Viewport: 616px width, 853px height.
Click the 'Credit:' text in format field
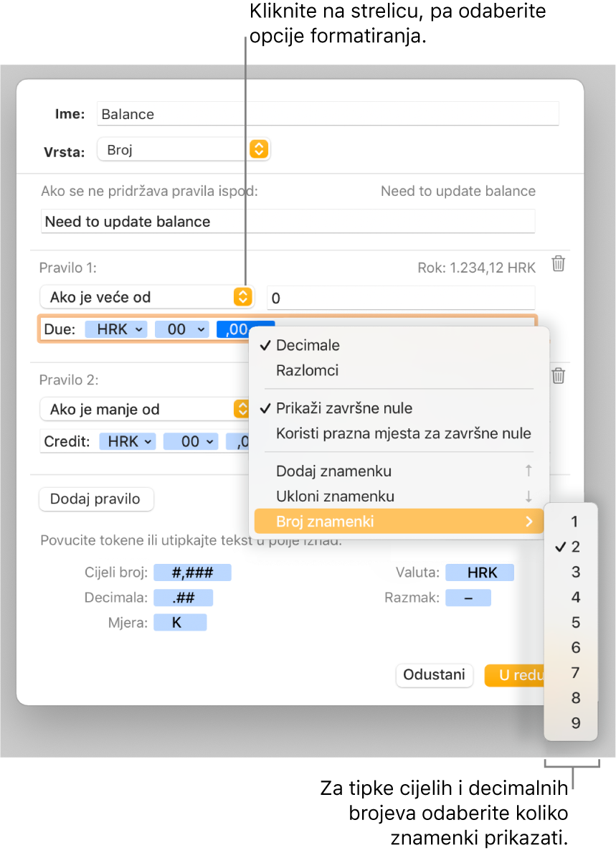(67, 442)
